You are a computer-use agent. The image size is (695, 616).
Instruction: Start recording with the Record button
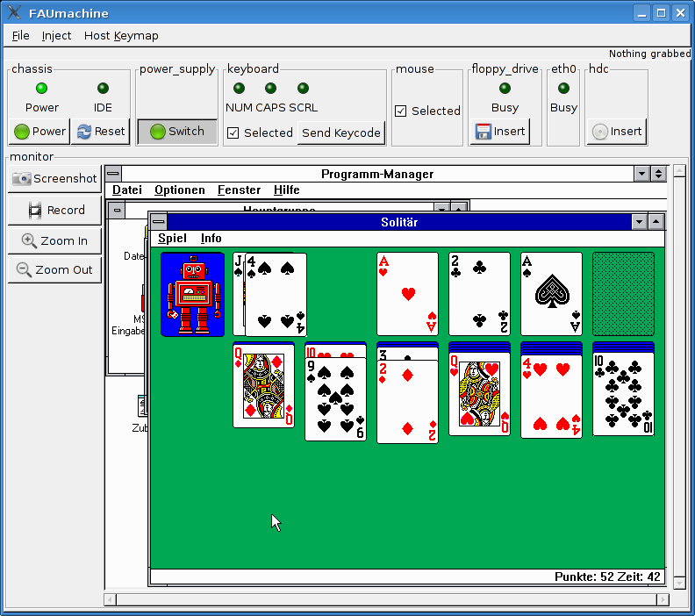[x=54, y=210]
